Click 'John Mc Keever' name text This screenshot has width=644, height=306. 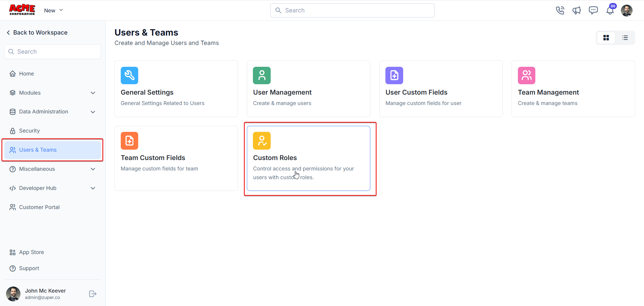(45, 291)
